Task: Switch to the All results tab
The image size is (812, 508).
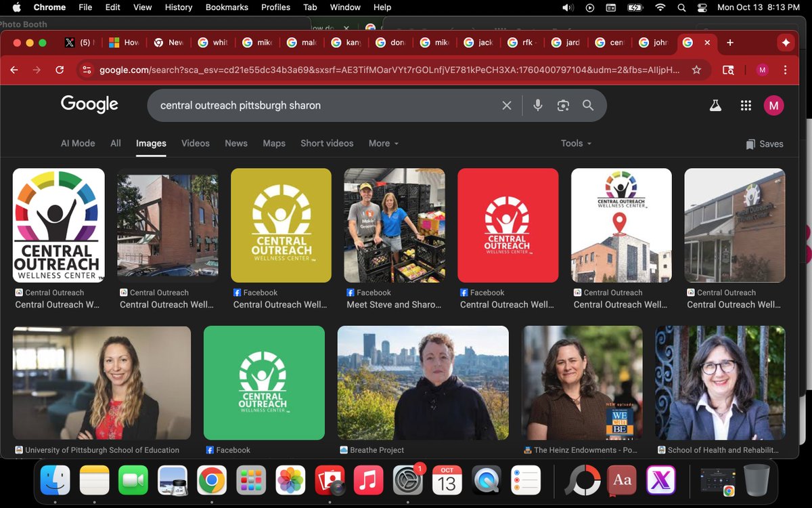Action: pyautogui.click(x=116, y=144)
